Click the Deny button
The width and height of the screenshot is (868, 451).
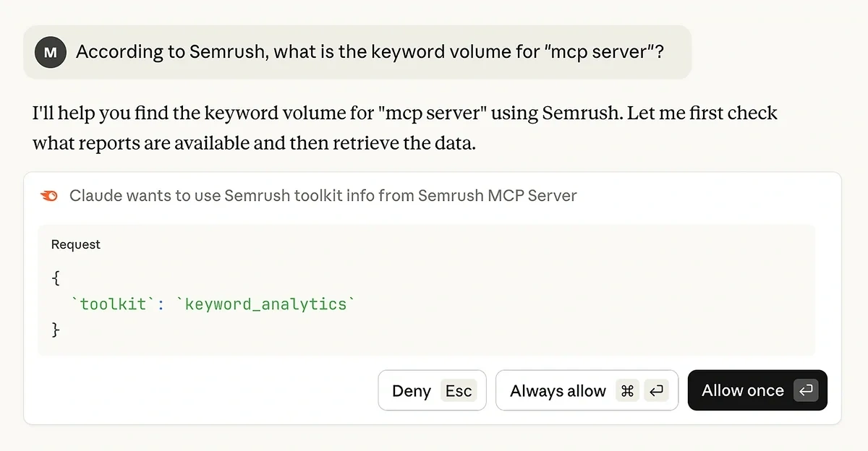[432, 390]
